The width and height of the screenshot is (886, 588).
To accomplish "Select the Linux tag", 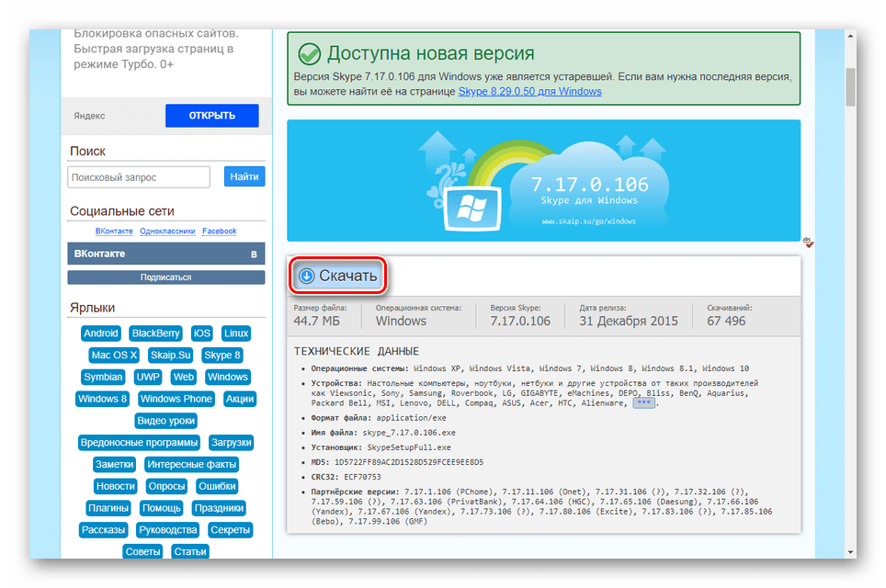I will [x=236, y=334].
